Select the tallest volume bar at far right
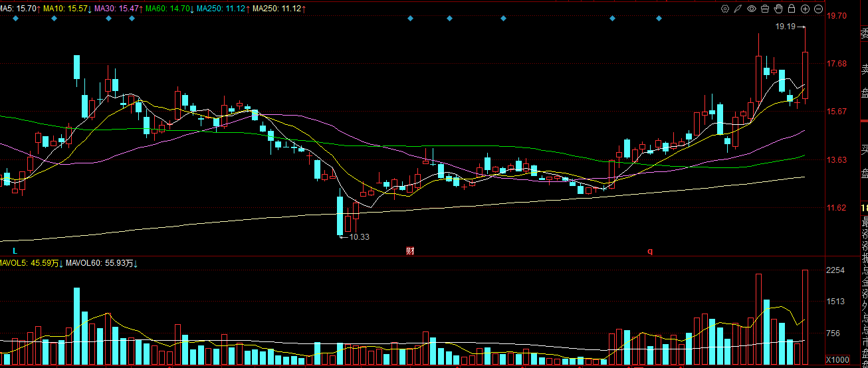The height and width of the screenshot is (368, 868). point(805,318)
